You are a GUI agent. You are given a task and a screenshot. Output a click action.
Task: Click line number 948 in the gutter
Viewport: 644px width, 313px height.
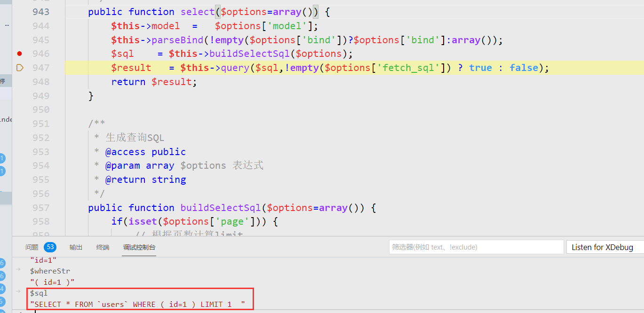pos(41,82)
